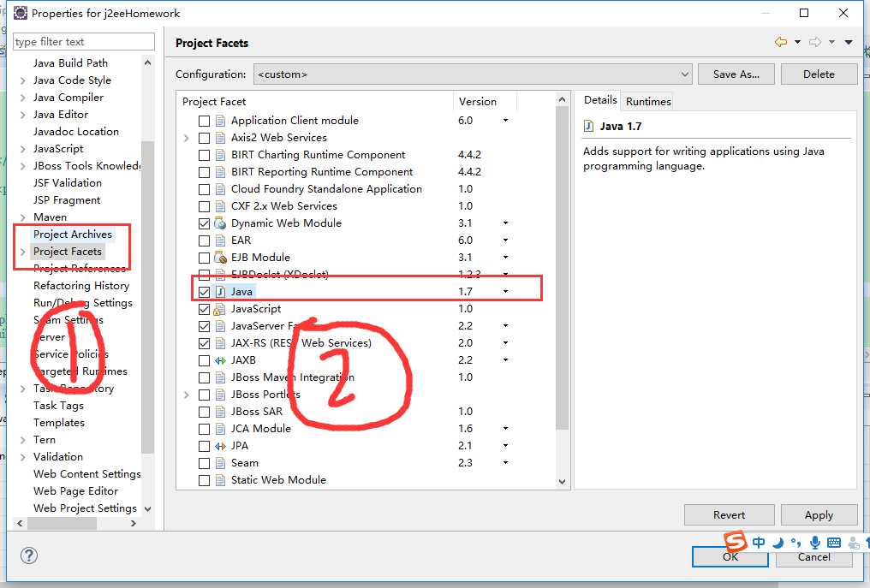The image size is (870, 588).
Task: Uncheck the JAX-RS Web Services checkbox
Action: [204, 343]
